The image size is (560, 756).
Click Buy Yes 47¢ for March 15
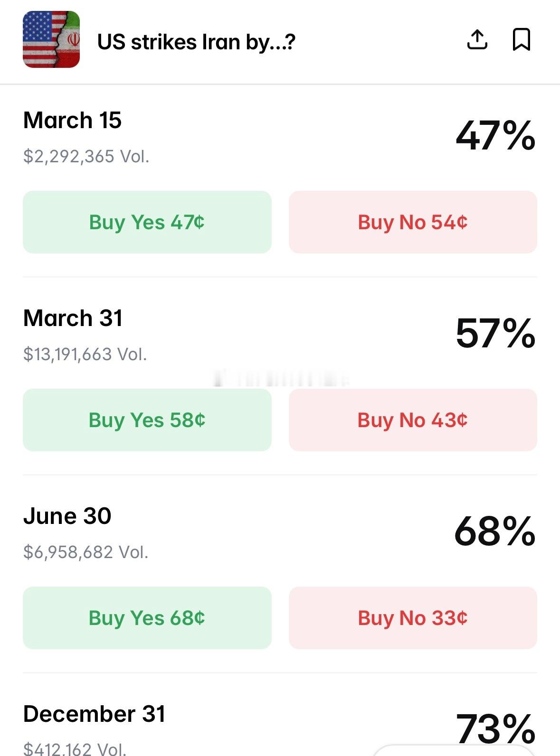pos(147,222)
